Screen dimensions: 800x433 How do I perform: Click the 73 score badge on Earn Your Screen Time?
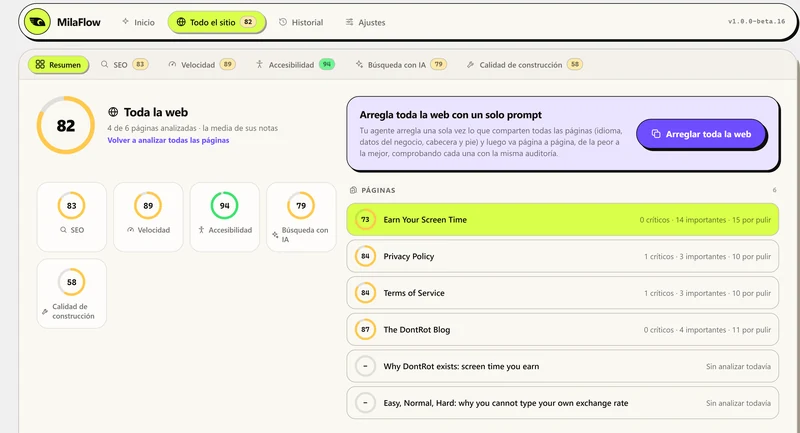[x=365, y=219]
